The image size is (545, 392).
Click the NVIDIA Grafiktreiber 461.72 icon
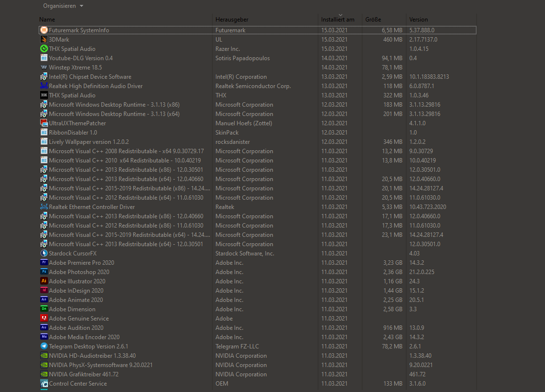click(44, 374)
